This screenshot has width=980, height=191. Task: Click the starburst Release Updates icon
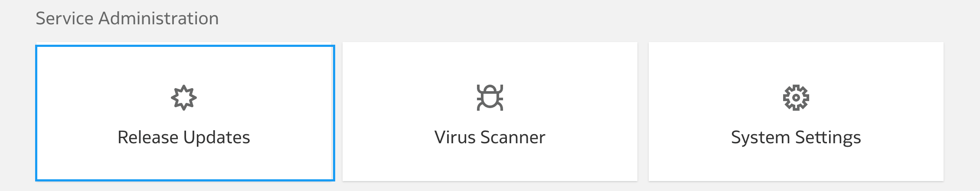pos(184,98)
